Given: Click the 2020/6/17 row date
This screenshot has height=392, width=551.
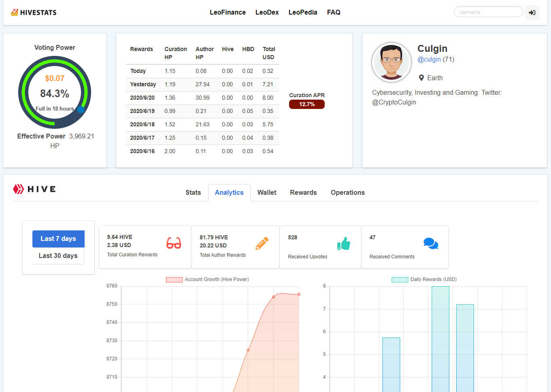Looking at the screenshot, I should click(143, 138).
